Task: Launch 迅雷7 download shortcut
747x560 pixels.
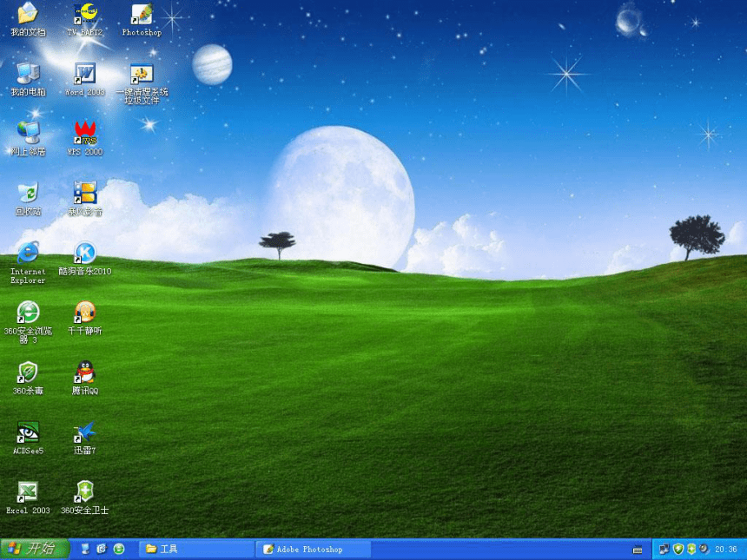Action: 85,438
